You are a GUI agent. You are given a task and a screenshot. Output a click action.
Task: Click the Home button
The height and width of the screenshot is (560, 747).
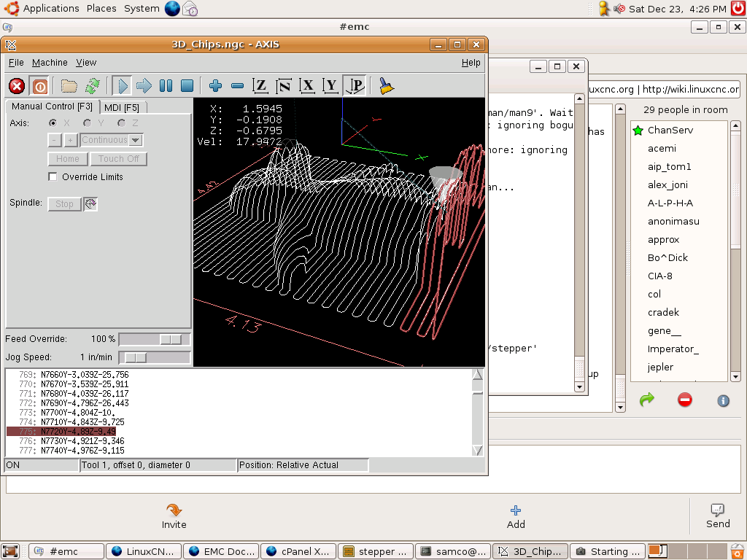(x=68, y=158)
